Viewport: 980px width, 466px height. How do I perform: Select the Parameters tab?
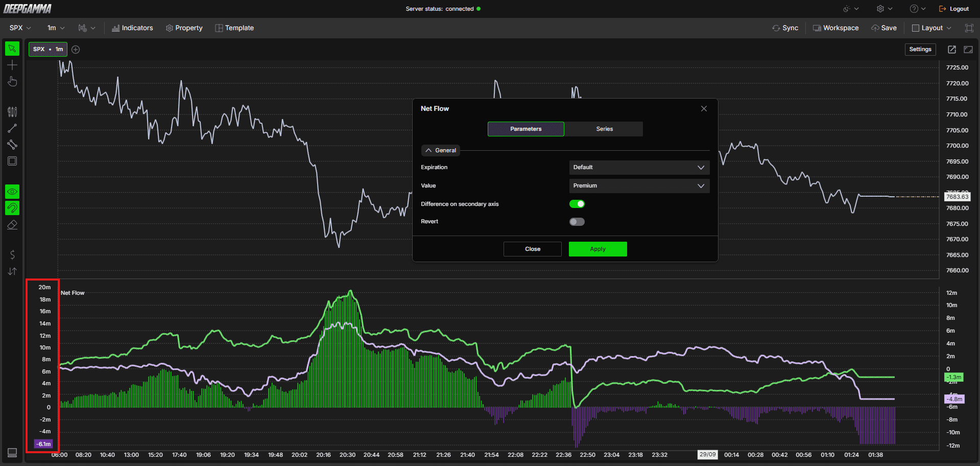pyautogui.click(x=526, y=129)
